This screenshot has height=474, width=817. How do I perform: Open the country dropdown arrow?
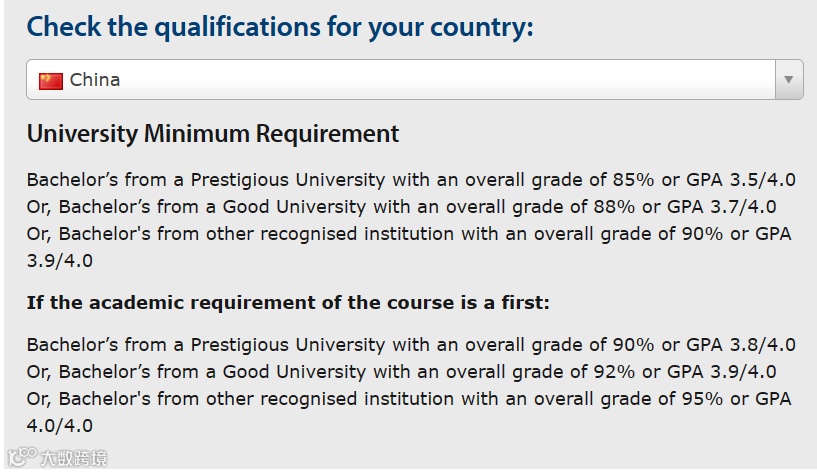789,80
